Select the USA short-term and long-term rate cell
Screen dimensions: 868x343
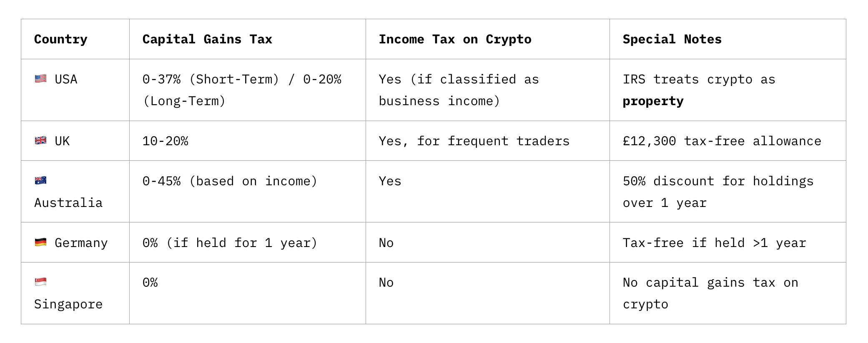[242, 90]
